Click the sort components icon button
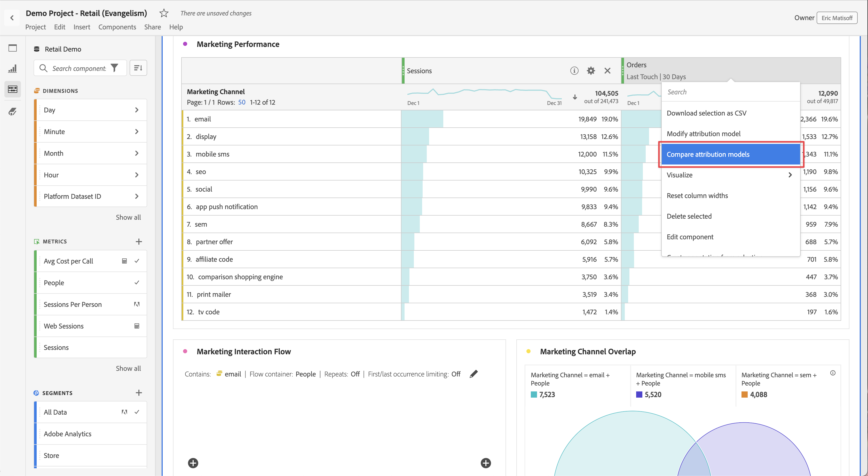 coord(138,68)
